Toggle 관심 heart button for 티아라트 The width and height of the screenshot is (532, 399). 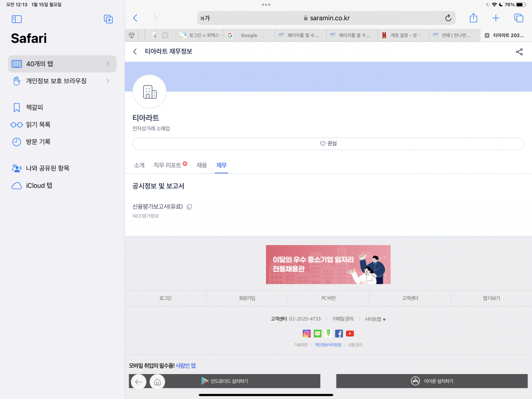click(328, 144)
